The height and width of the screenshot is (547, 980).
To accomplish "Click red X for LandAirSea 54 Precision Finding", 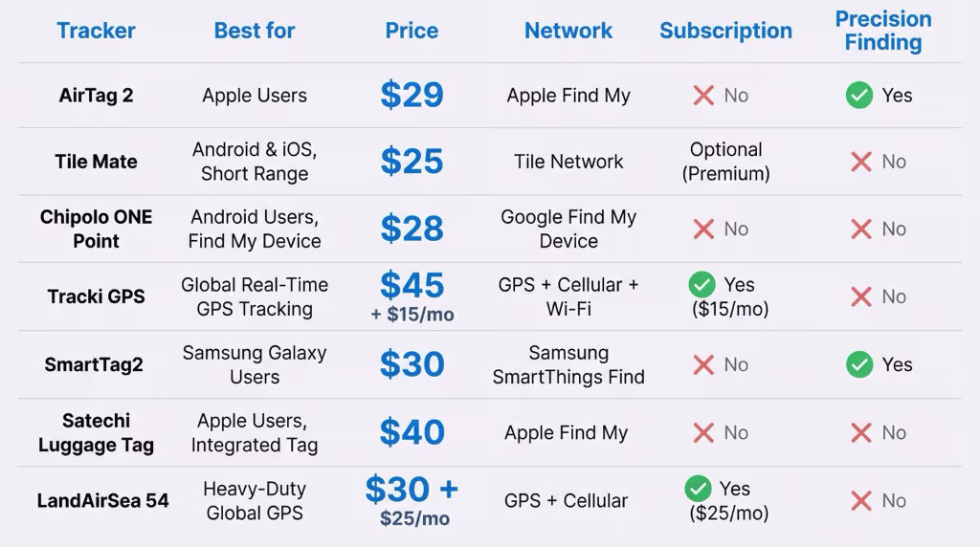I will [x=861, y=501].
